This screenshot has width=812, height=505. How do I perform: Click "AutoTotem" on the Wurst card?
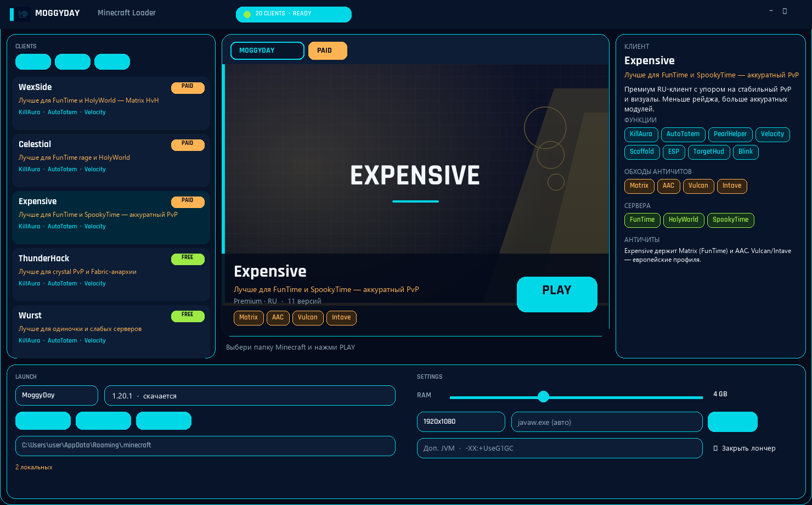click(63, 341)
